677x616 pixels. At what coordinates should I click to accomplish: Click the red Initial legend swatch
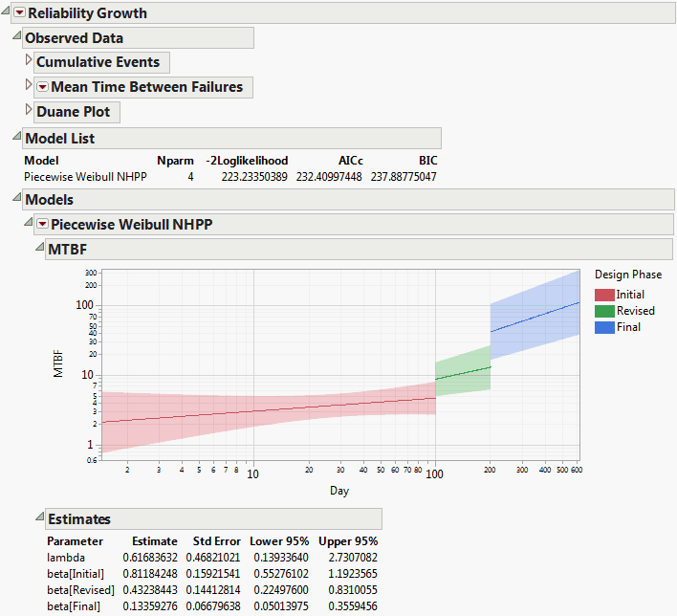click(604, 295)
